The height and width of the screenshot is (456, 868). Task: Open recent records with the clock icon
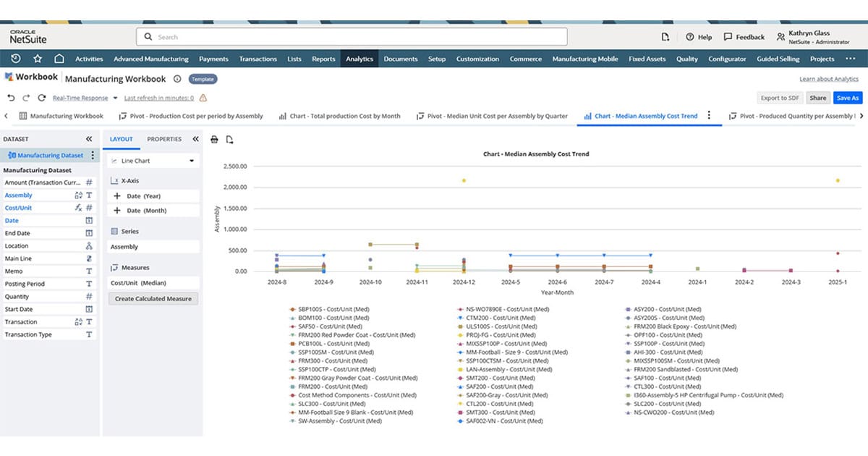[x=14, y=59]
